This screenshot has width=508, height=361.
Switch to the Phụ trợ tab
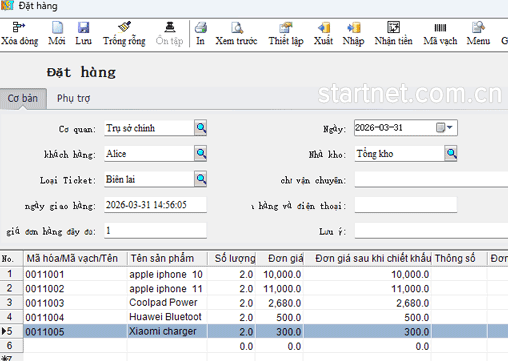point(73,98)
